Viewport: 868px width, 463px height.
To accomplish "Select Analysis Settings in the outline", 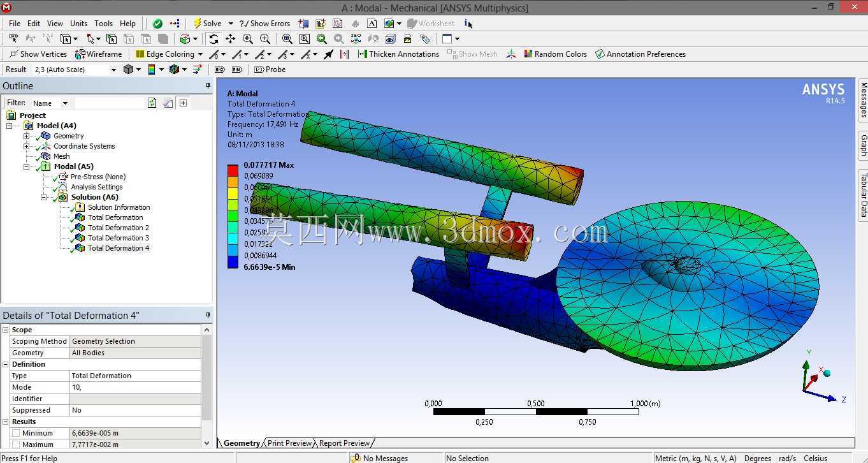I will pos(97,187).
